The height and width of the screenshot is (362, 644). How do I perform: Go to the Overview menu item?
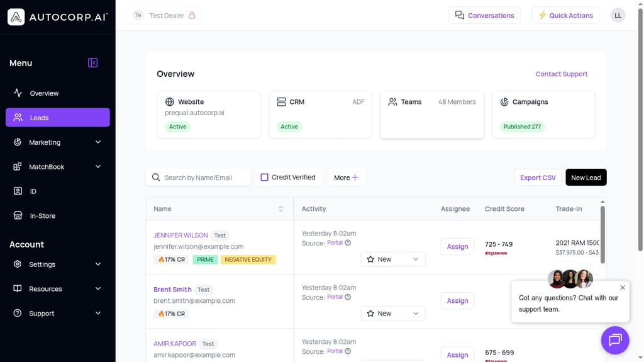(58, 93)
